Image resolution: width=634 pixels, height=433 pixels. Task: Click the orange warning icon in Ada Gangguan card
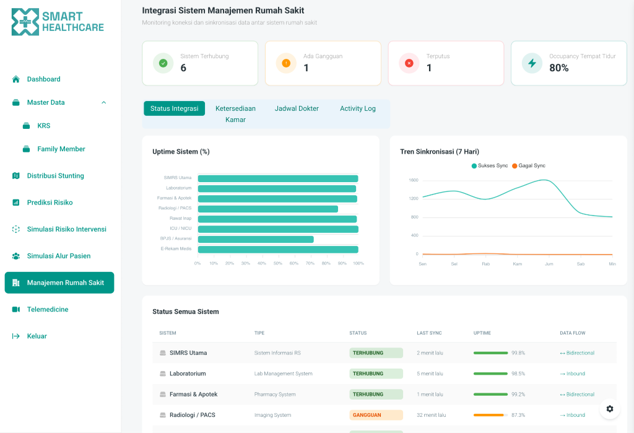286,63
